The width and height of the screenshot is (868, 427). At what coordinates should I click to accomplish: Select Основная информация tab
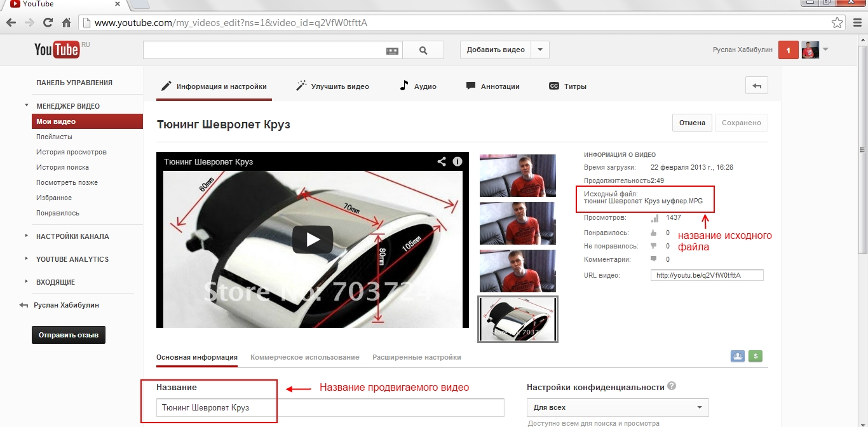[197, 357]
